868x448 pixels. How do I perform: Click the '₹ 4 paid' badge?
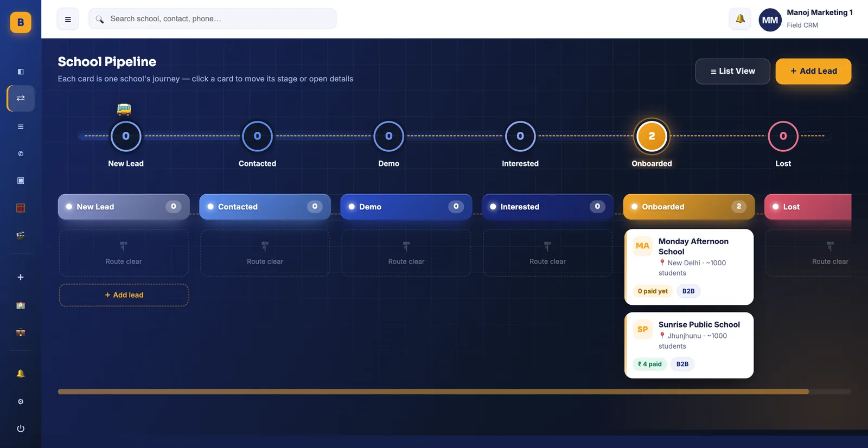[649, 364]
